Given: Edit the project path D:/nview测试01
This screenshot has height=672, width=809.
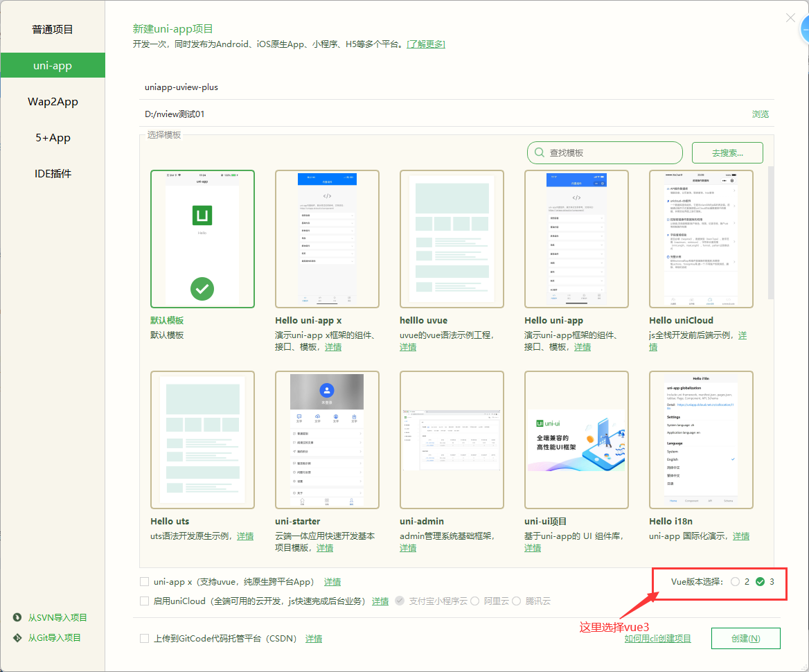Looking at the screenshot, I should tap(444, 114).
